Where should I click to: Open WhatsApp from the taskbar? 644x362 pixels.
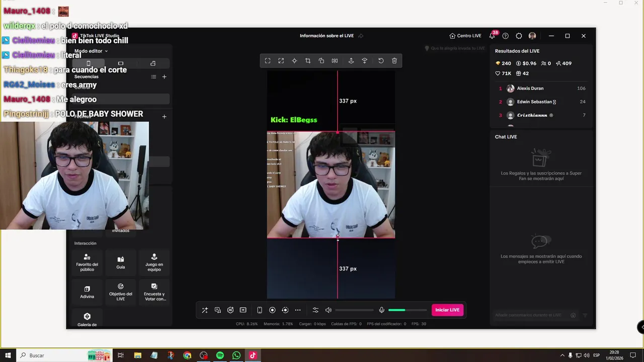(x=236, y=355)
